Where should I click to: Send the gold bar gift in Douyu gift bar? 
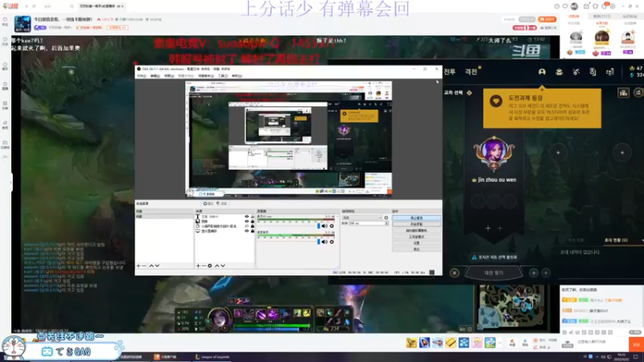[x=451, y=343]
